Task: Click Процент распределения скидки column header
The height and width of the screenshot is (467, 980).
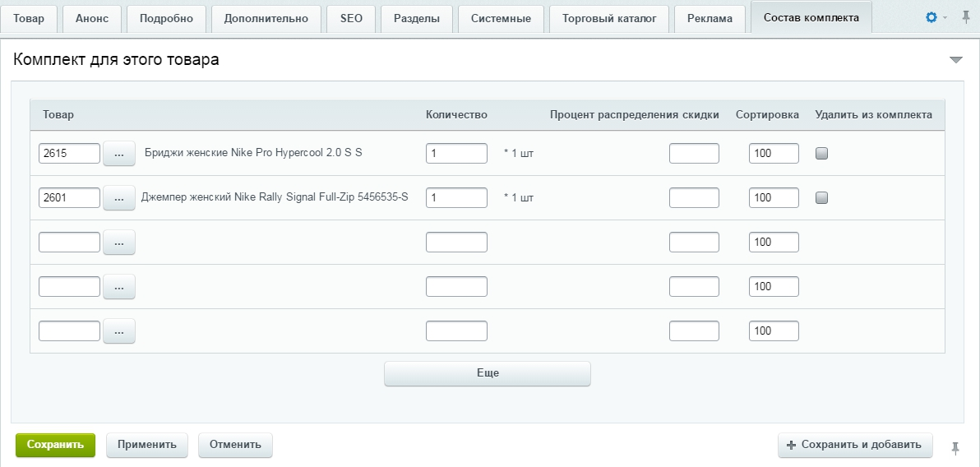Action: click(x=635, y=114)
